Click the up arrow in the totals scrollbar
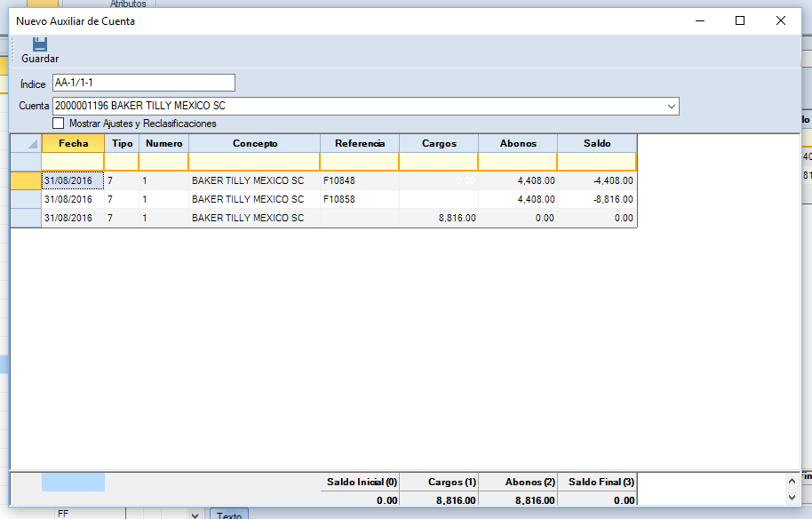This screenshot has width=812, height=519. click(x=793, y=479)
